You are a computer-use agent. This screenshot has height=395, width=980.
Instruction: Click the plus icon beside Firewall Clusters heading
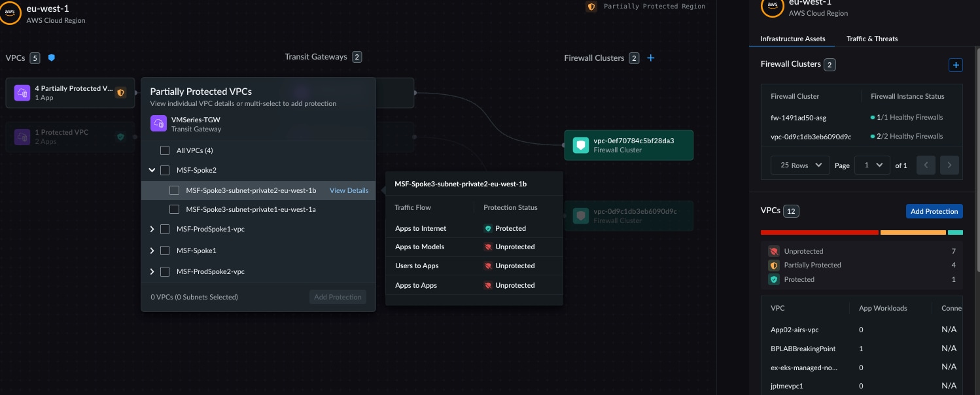pos(651,58)
